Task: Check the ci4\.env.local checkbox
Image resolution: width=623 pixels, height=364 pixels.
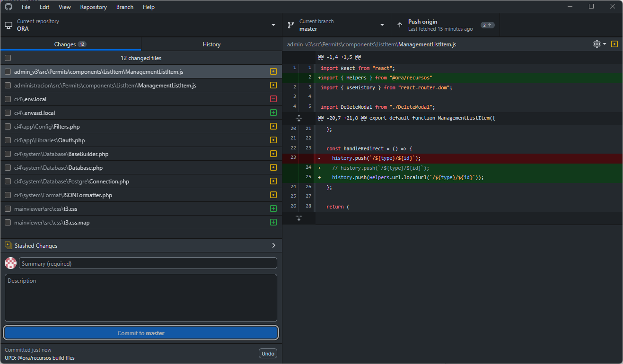Action: pyautogui.click(x=8, y=99)
